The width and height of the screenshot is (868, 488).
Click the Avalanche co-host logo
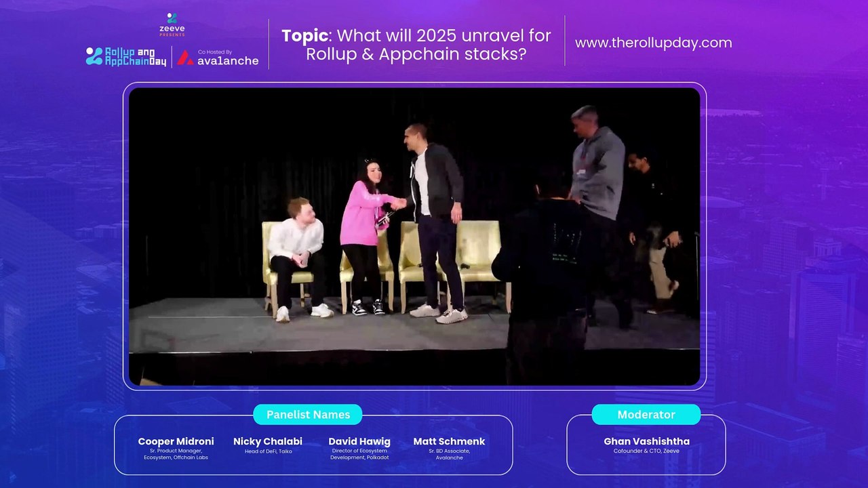pos(218,58)
